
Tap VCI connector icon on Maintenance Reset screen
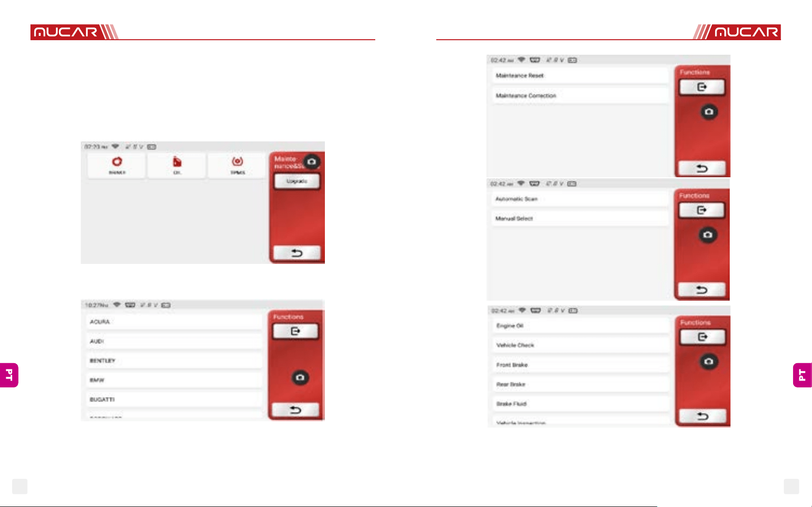pyautogui.click(x=535, y=60)
